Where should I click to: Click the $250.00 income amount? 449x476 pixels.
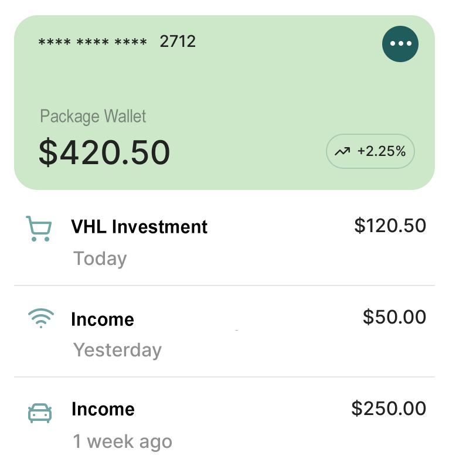coord(389,408)
